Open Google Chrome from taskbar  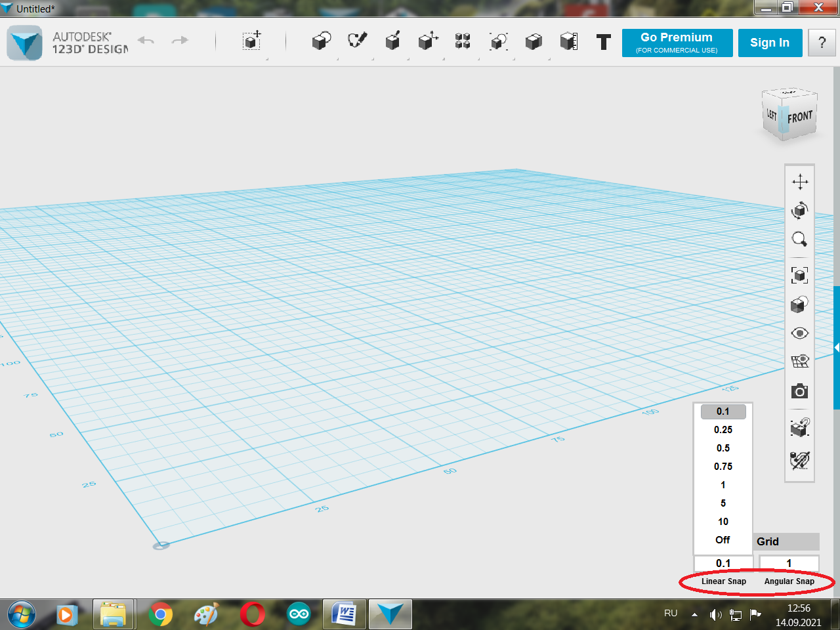point(160,615)
